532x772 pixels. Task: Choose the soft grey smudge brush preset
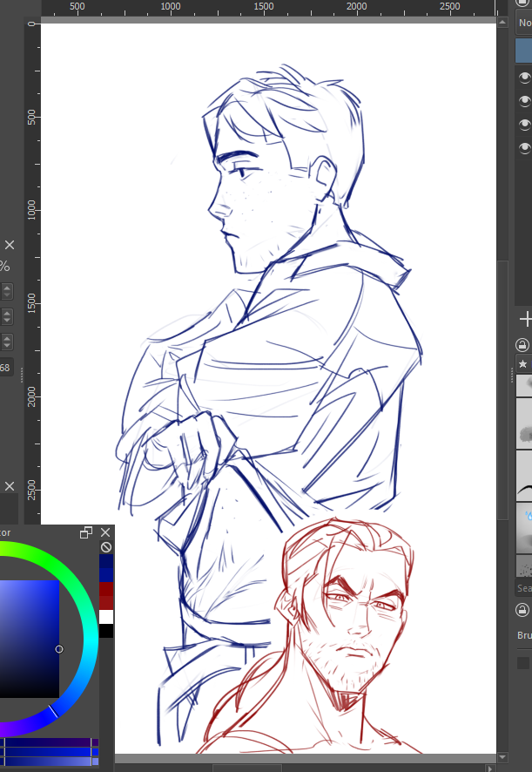[x=524, y=424]
